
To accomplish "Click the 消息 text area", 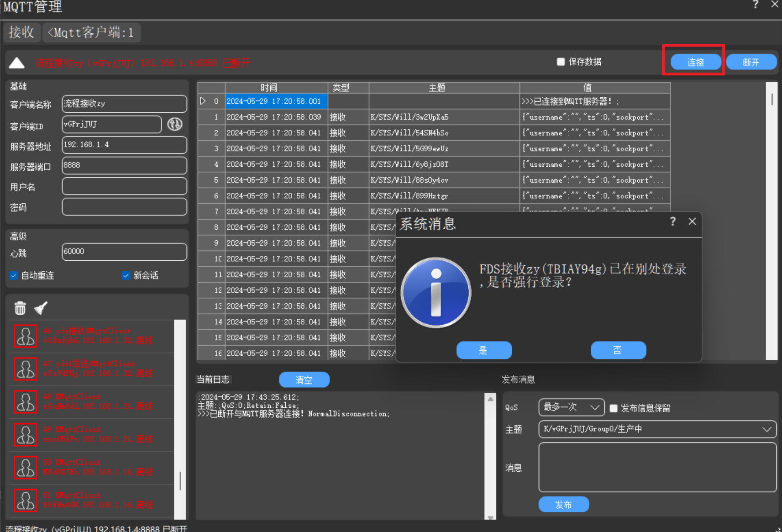I will tap(657, 467).
